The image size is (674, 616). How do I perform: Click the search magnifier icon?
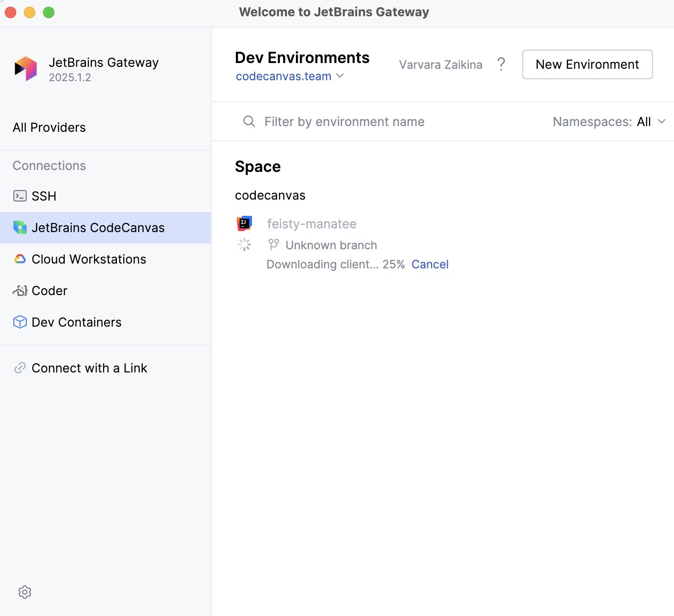249,121
